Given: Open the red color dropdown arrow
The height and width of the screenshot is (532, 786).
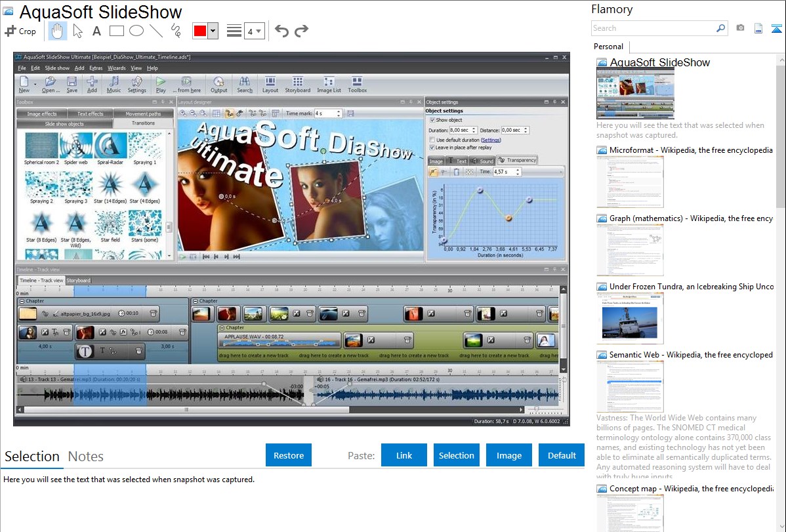Looking at the screenshot, I should [x=213, y=31].
